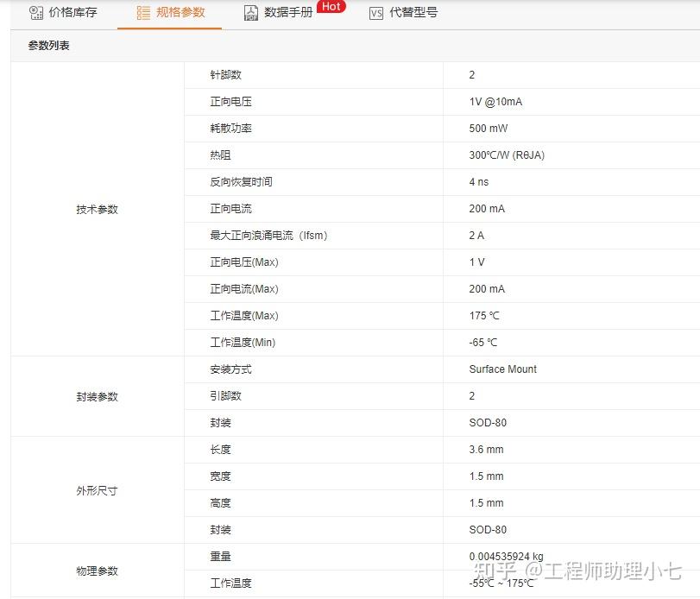Click the 数据手册 document icon

(250, 13)
